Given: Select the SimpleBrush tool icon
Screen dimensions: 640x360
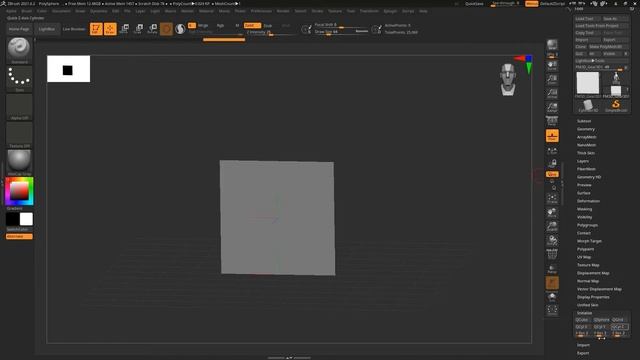Looking at the screenshot, I should coord(616,105).
